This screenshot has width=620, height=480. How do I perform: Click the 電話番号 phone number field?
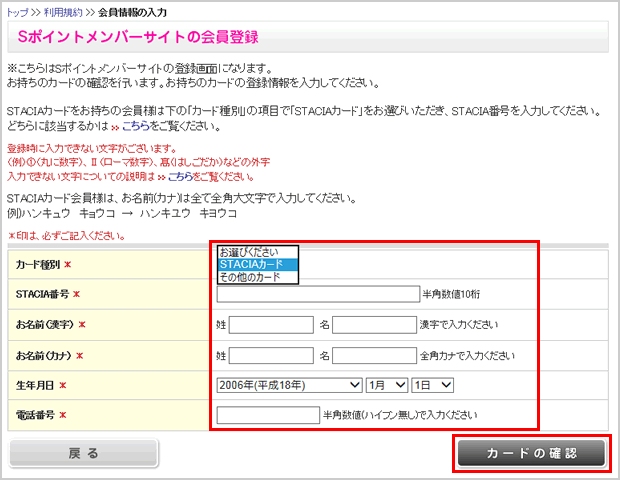(267, 414)
